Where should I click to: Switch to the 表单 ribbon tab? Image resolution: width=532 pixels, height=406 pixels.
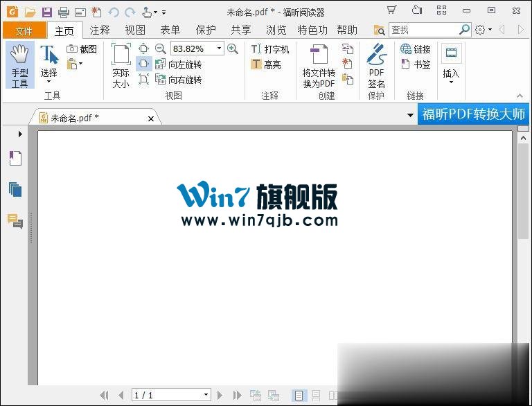(x=170, y=30)
